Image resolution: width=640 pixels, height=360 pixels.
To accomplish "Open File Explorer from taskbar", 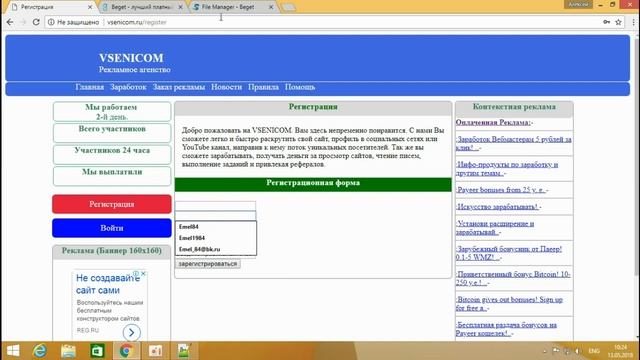I will 68,351.
